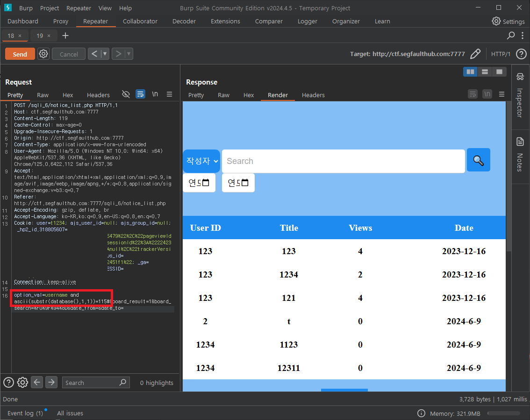Click the rendered page Search field
530x420 pixels.
click(344, 161)
